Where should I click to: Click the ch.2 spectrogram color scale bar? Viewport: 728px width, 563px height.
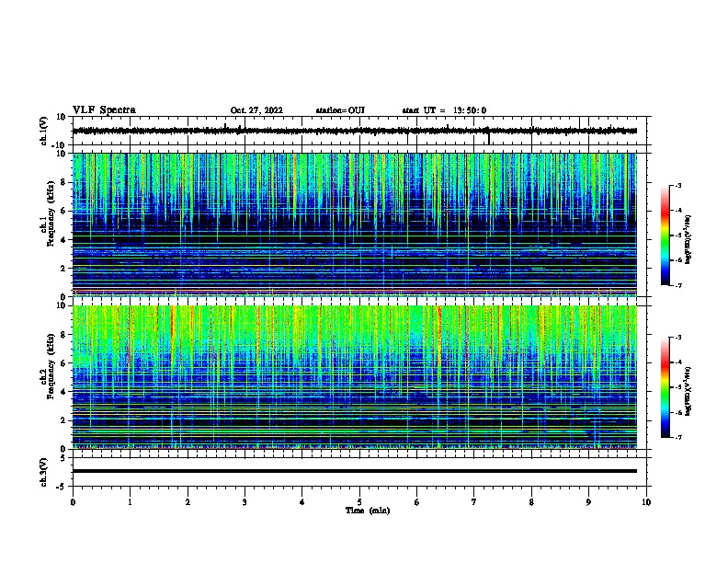point(665,387)
